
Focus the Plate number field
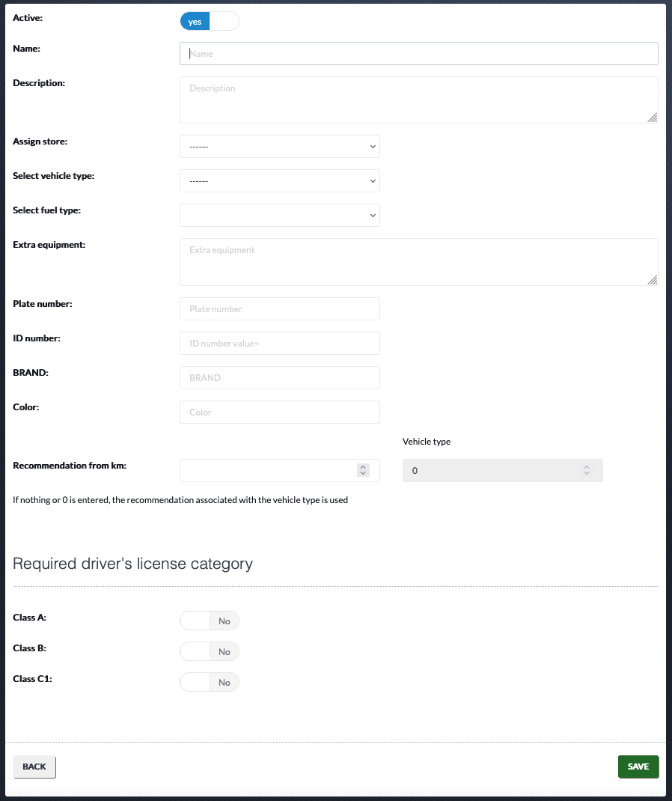click(280, 309)
